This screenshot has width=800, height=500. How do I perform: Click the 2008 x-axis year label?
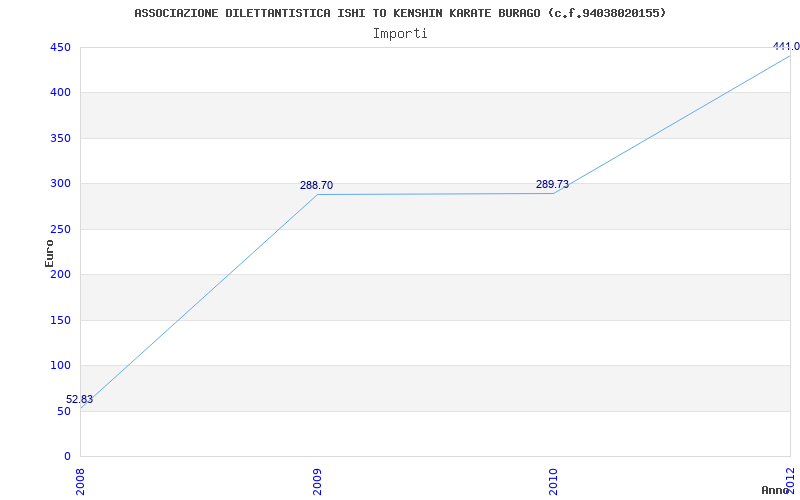(x=80, y=482)
